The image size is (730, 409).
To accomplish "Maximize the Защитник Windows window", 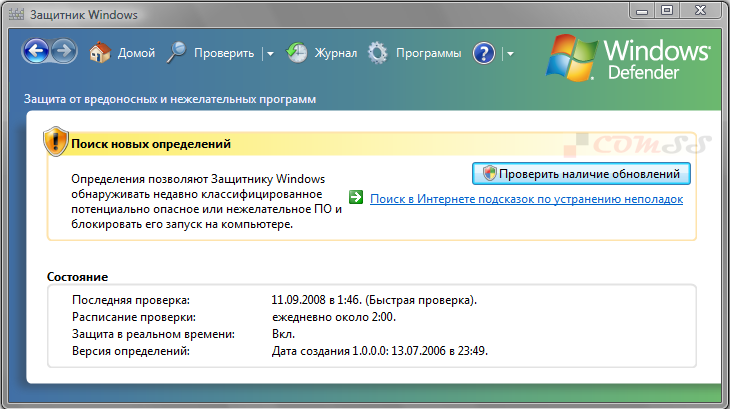I will (667, 10).
